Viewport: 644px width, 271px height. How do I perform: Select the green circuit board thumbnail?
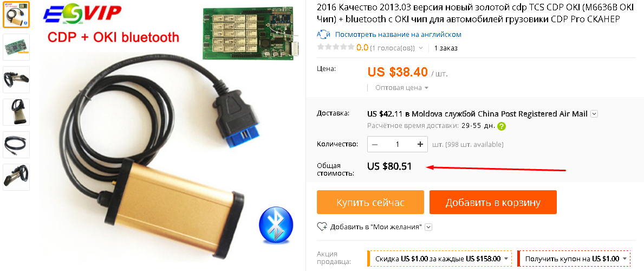coord(16,47)
